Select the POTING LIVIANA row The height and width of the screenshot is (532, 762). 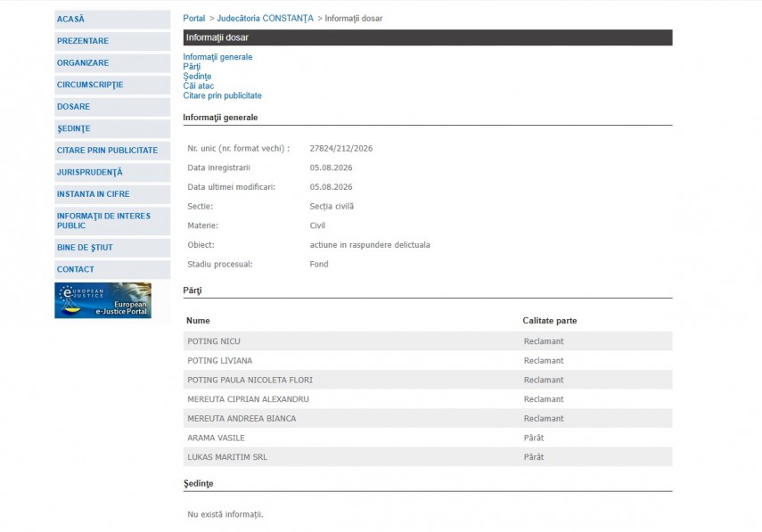click(x=428, y=361)
